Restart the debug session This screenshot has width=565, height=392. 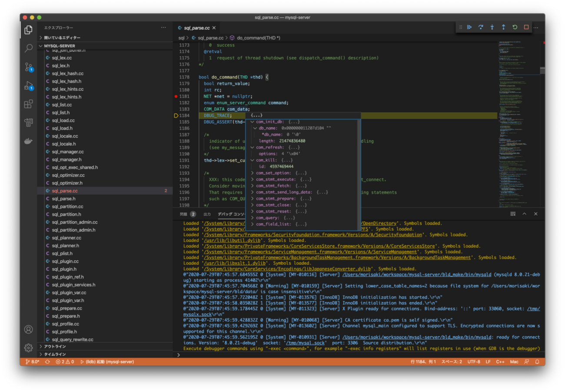(515, 27)
